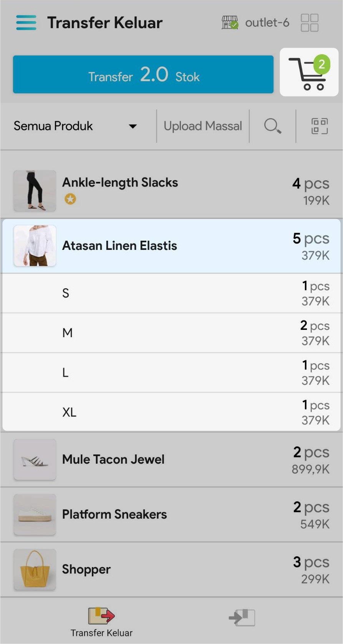Tap the Mule Tacon Jewel thumbnail

(35, 459)
